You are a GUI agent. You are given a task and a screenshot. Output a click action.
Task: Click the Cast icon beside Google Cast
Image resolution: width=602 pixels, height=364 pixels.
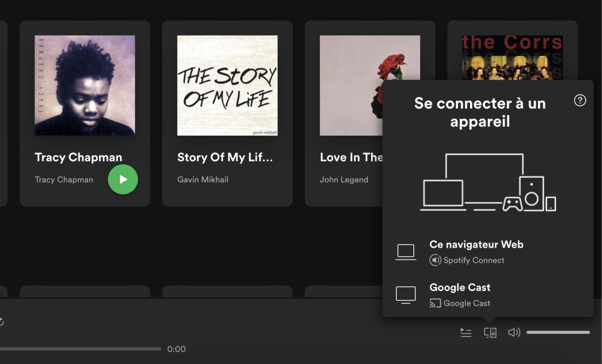[x=434, y=303]
